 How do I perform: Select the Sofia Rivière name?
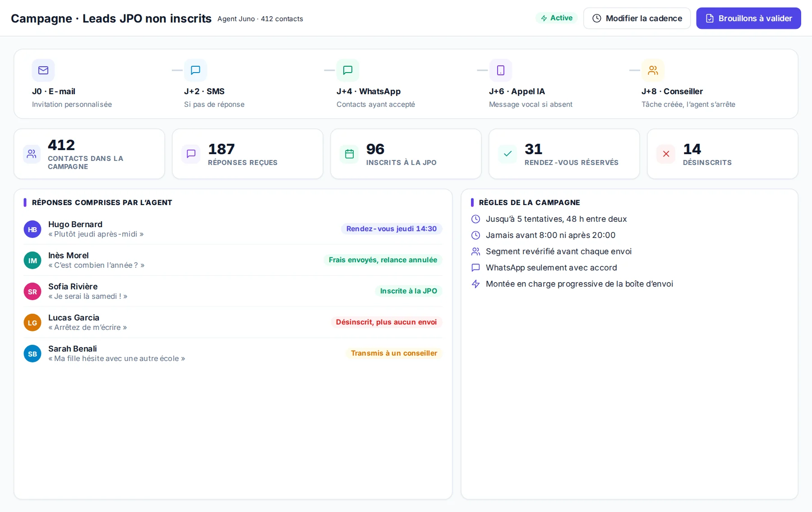[x=73, y=287]
